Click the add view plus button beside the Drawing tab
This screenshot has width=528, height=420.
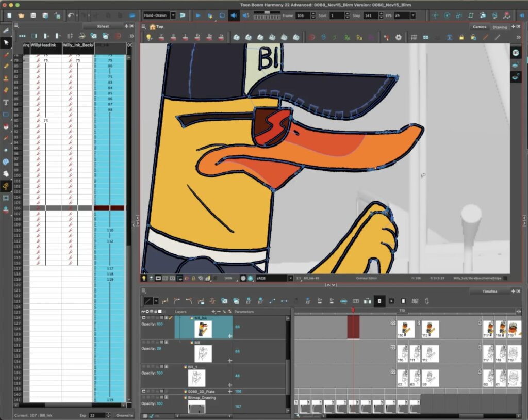coord(513,27)
